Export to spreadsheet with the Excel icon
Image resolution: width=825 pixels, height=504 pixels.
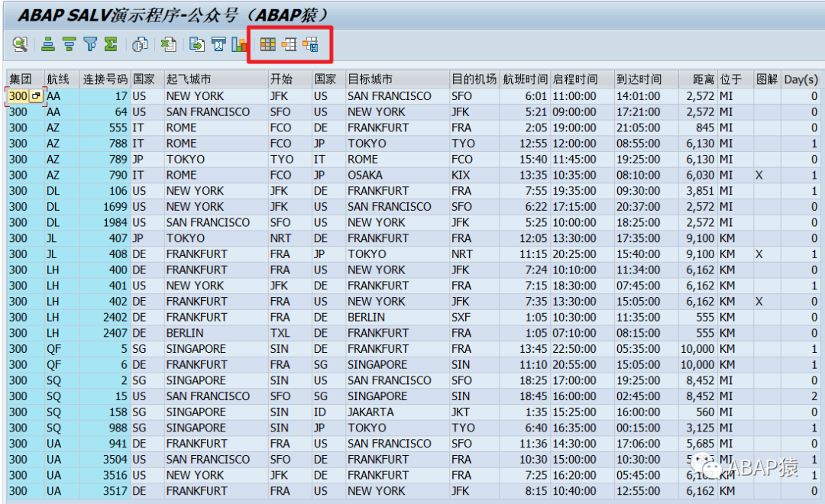coord(168,44)
